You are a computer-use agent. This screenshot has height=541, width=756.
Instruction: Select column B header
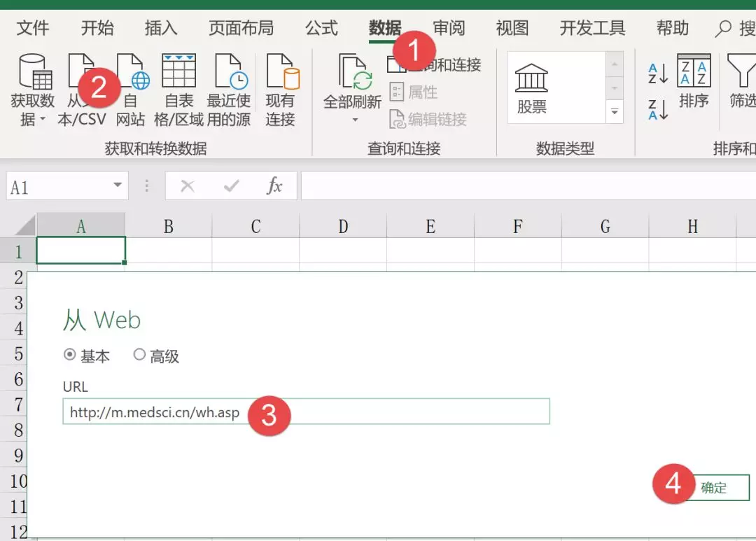coord(168,225)
